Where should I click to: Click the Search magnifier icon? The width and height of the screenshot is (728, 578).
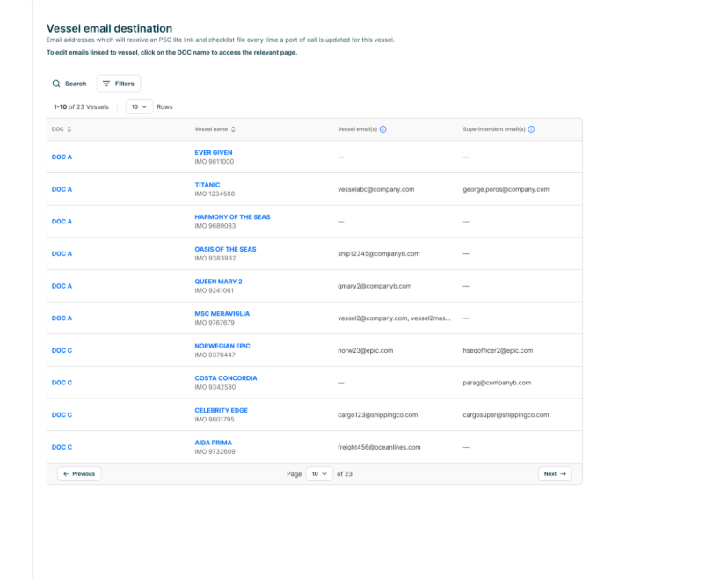pos(56,84)
